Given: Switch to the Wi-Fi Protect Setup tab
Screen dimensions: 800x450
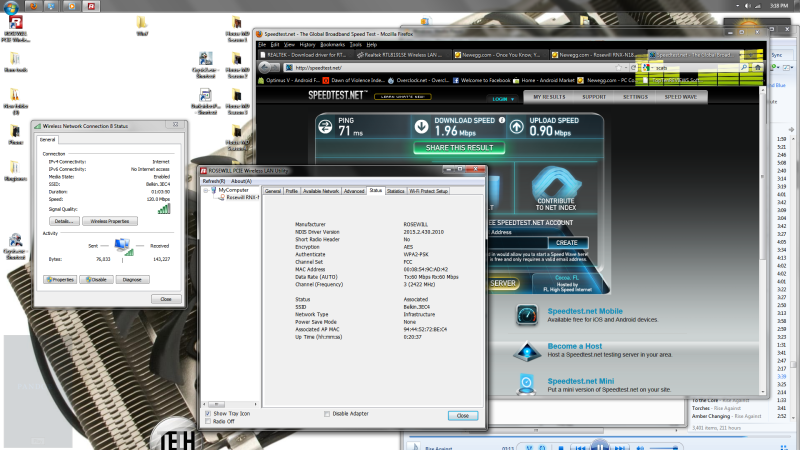Looking at the screenshot, I should click(x=428, y=191).
